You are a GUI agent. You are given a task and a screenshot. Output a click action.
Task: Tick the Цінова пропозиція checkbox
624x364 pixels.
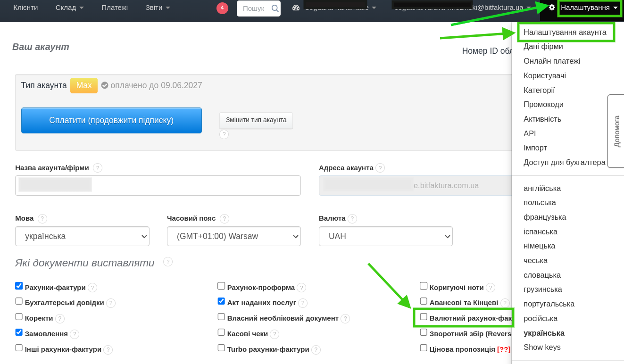coord(424,348)
